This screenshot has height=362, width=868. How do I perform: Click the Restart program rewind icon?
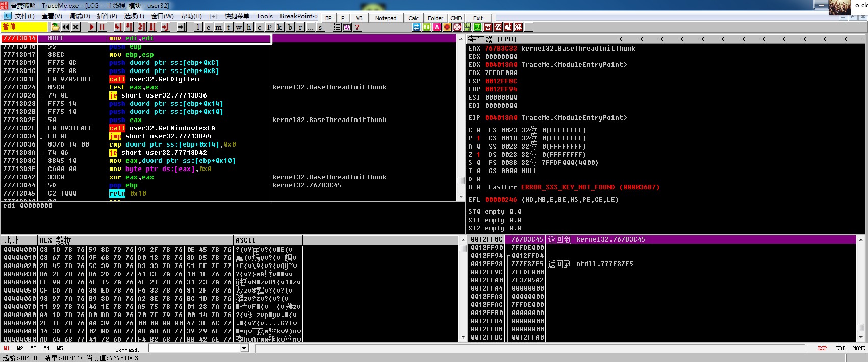66,27
